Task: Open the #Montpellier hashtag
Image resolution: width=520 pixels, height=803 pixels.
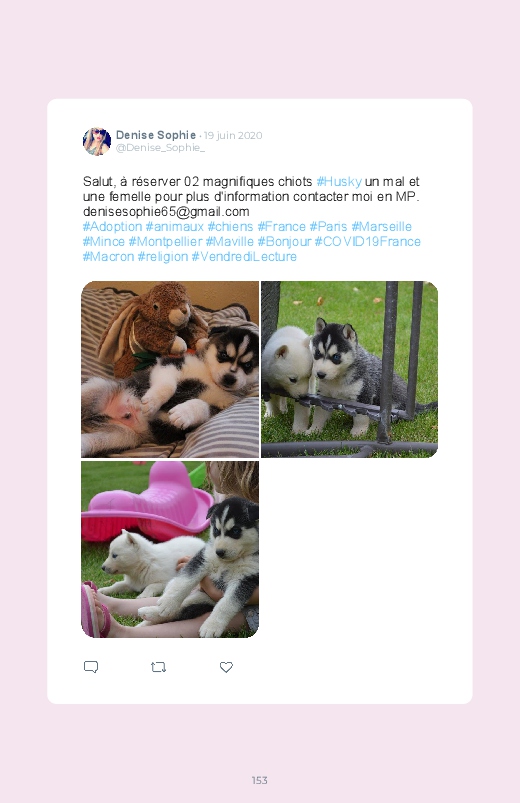Action: (x=165, y=241)
